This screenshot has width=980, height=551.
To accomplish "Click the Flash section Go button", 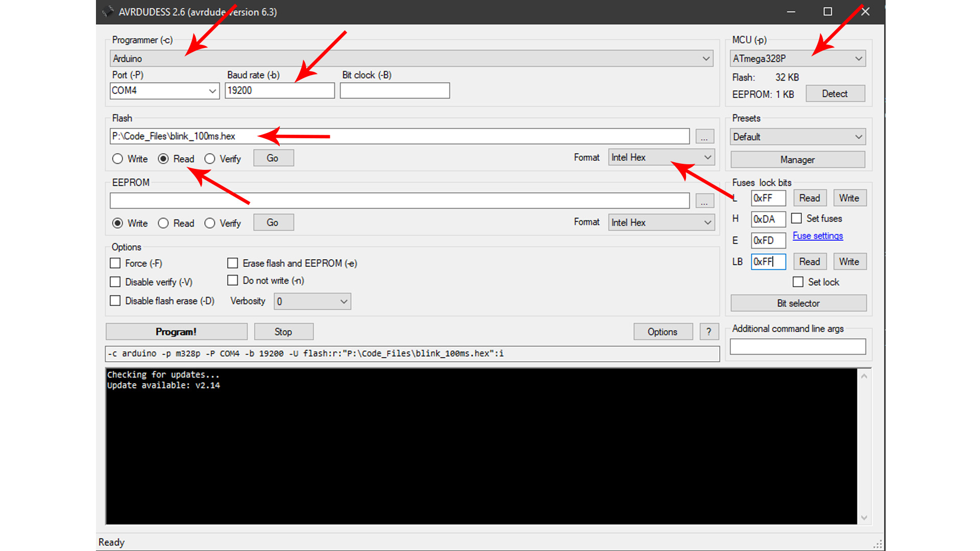I will 273,158.
